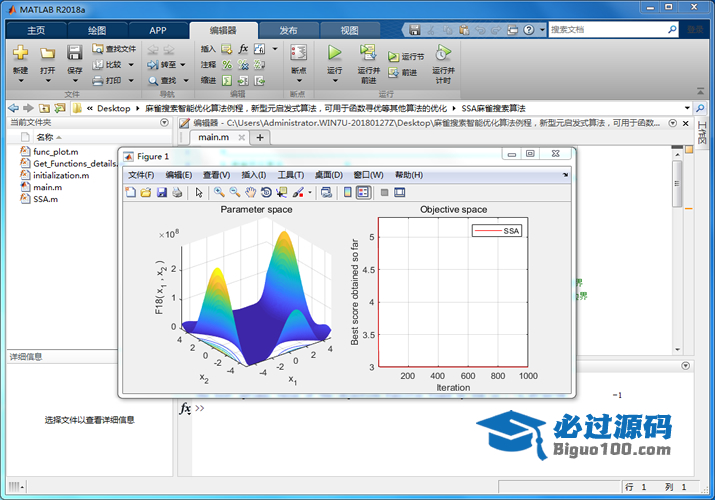Click Print figure icon in Figure 1
The width and height of the screenshot is (715, 500).
pyautogui.click(x=177, y=192)
